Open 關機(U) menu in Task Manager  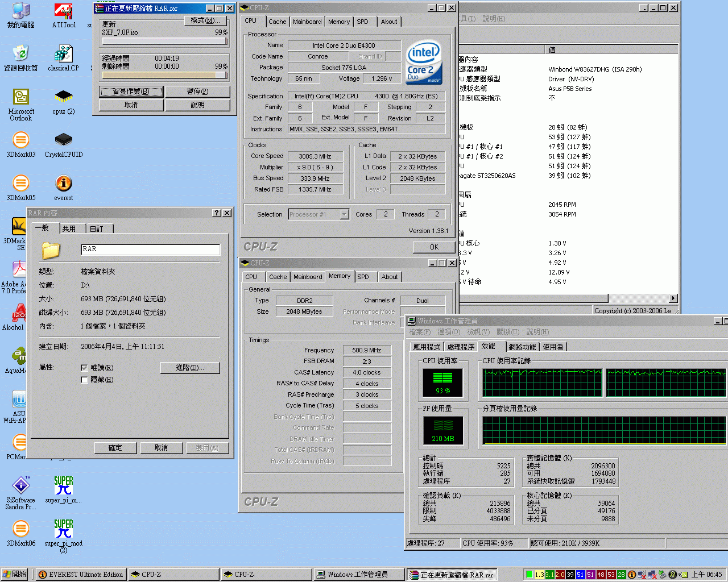coord(507,332)
